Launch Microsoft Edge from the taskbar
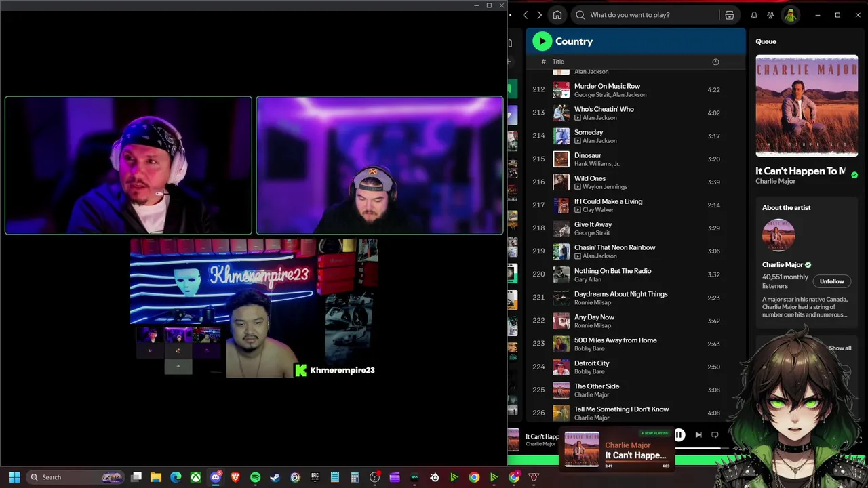The width and height of the screenshot is (868, 488). coord(176,477)
